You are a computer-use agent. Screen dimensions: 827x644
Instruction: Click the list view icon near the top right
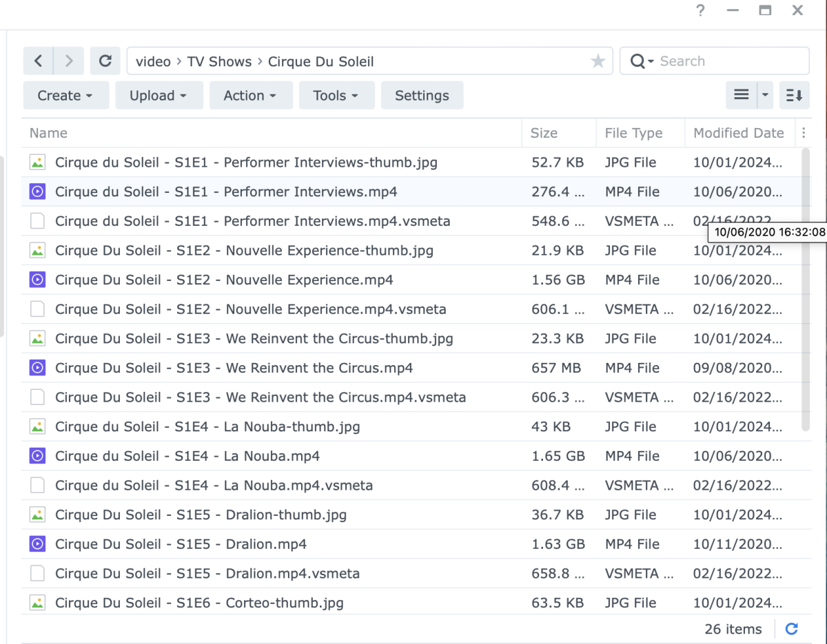click(743, 95)
